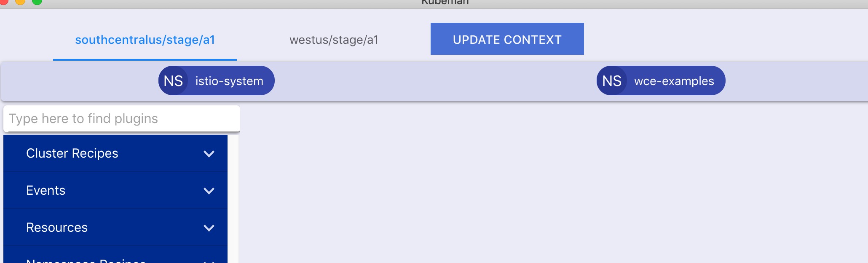Click the NS avatar icon for wce-examples
This screenshot has height=263, width=868.
tap(612, 81)
